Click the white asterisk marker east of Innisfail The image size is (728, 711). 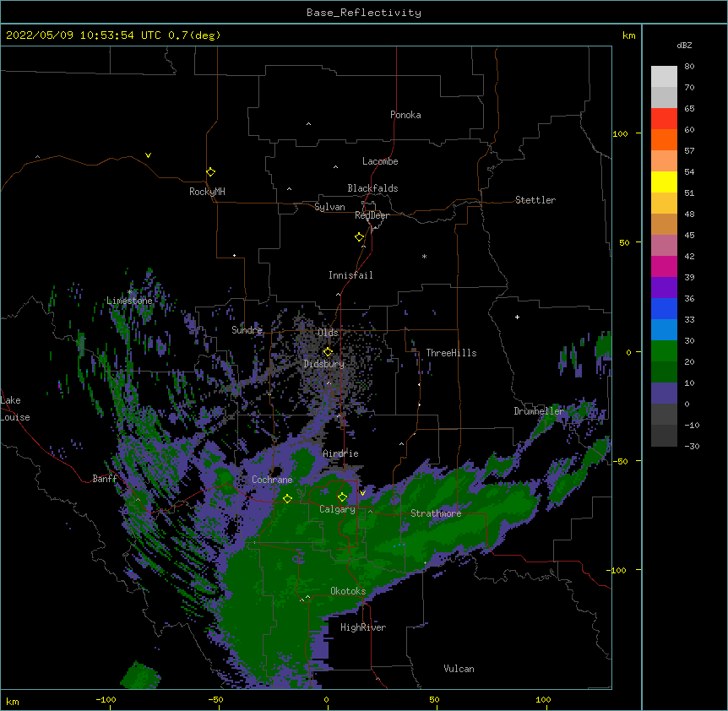tap(424, 257)
